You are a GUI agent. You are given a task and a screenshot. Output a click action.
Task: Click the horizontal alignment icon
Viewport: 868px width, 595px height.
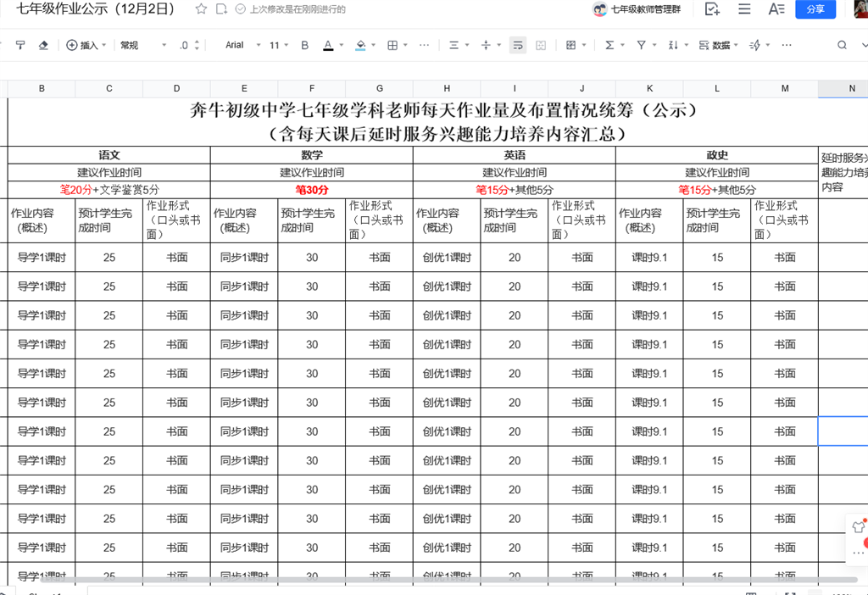(454, 46)
